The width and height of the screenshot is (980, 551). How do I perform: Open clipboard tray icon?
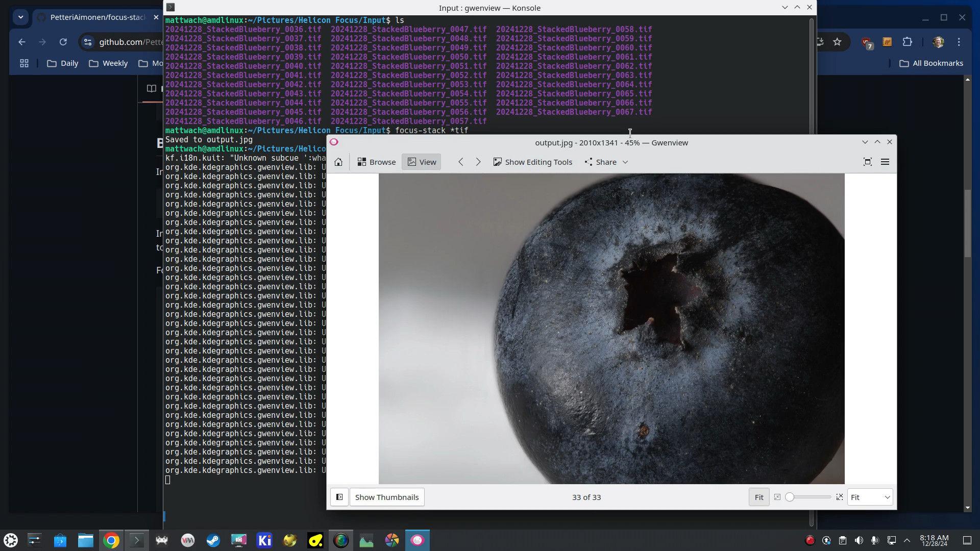[843, 540]
